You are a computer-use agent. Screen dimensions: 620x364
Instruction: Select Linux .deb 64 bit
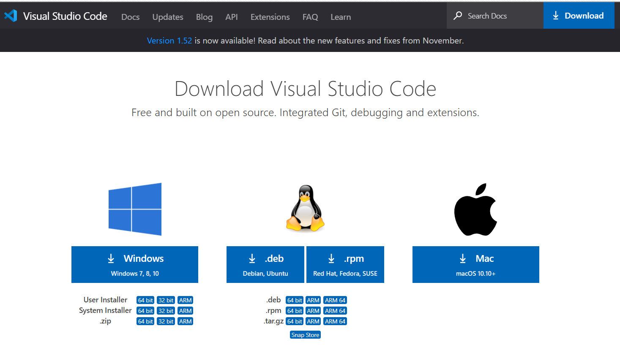pyautogui.click(x=295, y=300)
